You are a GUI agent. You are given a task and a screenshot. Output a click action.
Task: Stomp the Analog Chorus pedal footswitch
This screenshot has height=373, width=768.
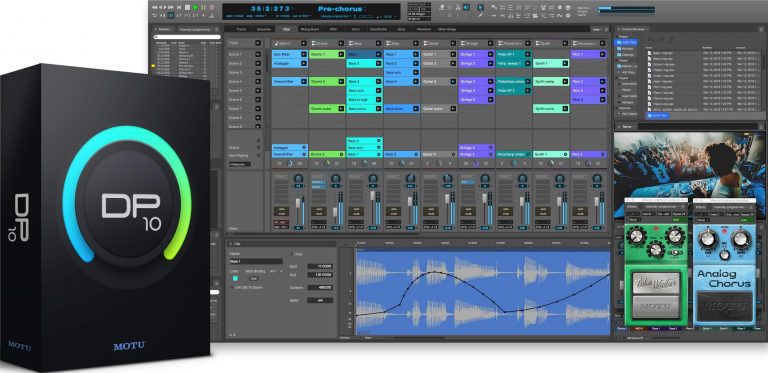coord(724,307)
